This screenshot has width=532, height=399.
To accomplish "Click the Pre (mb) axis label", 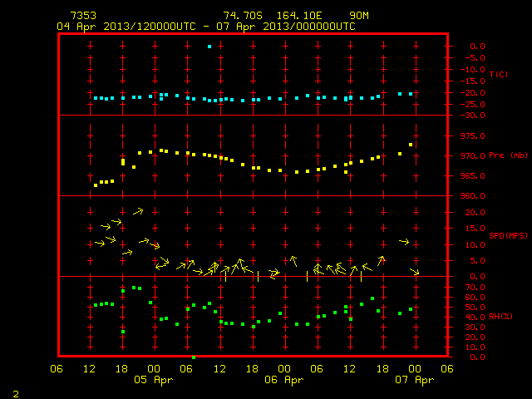I will click(x=508, y=155).
